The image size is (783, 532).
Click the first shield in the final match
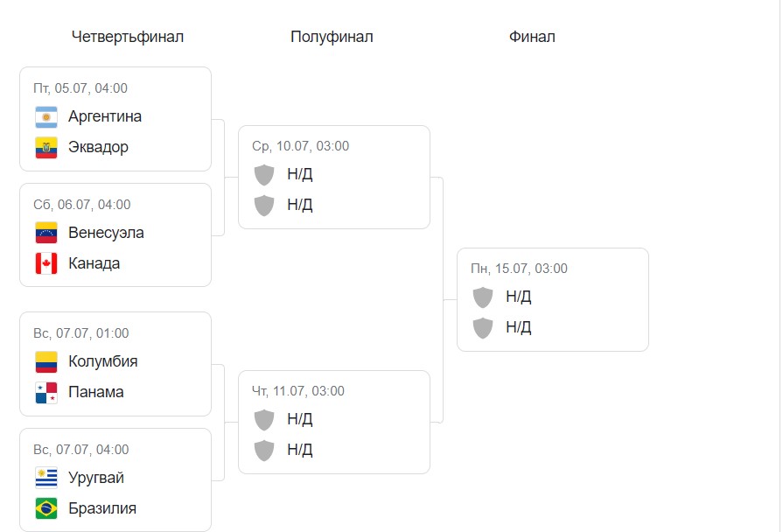[483, 297]
